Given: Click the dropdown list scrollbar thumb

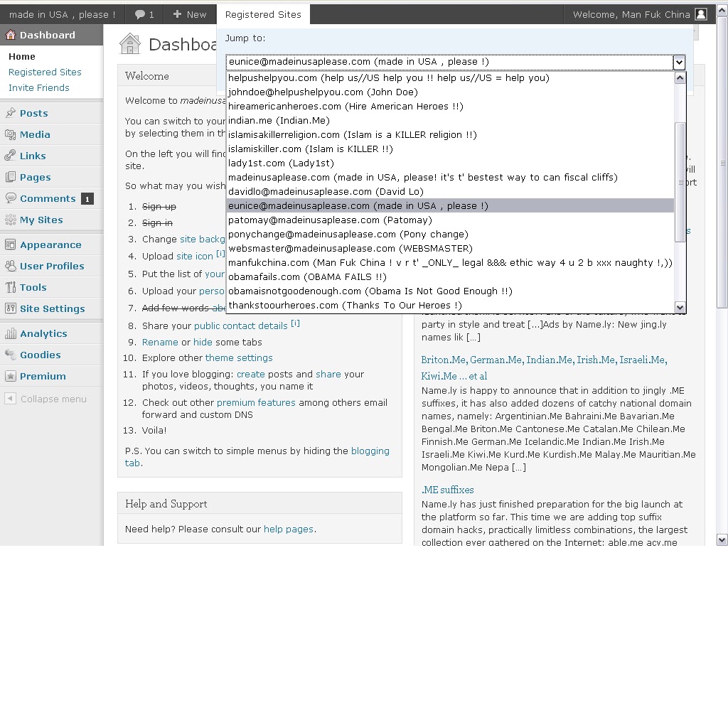Looking at the screenshot, I should (x=680, y=182).
